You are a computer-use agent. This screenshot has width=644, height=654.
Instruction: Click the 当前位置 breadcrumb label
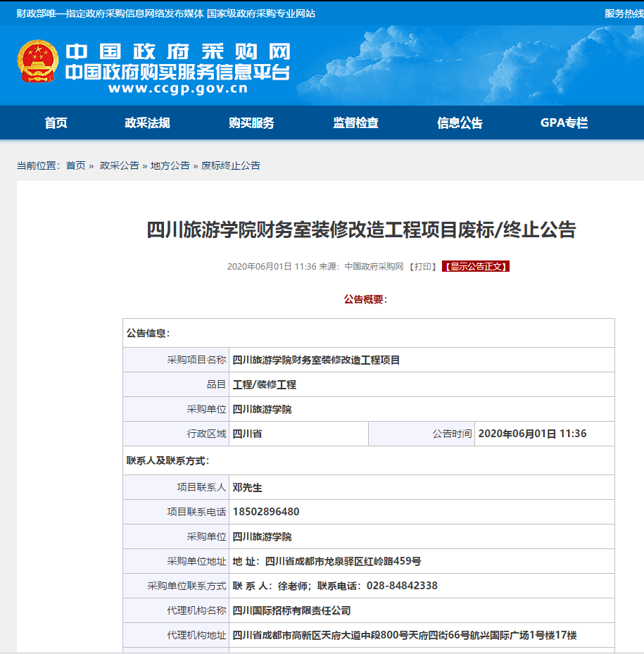click(39, 165)
